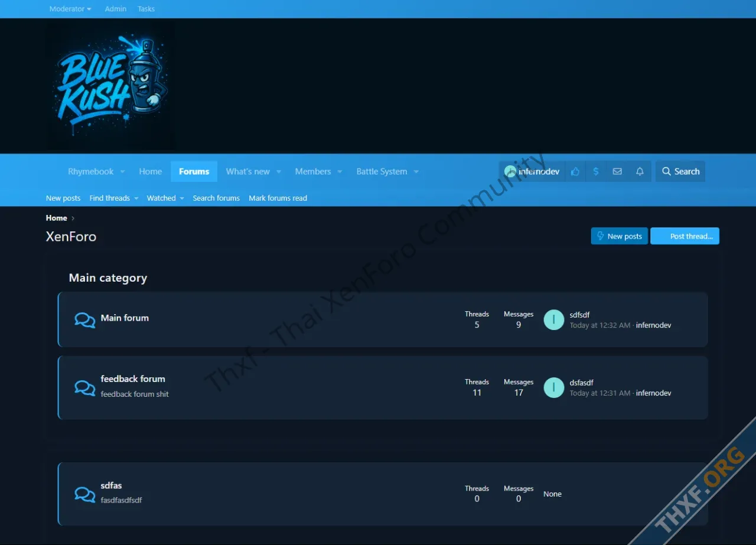Click 'Today at 12:31 AM' timestamp
756x545 pixels.
pyautogui.click(x=600, y=393)
